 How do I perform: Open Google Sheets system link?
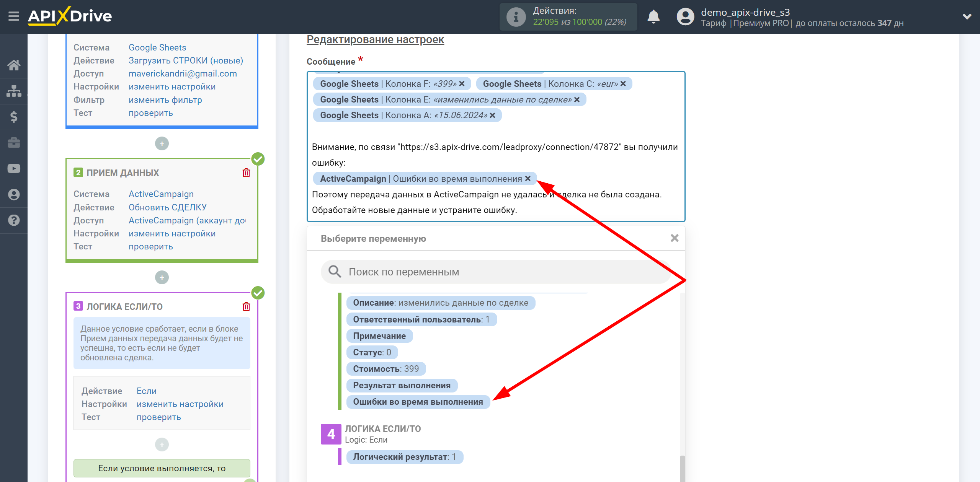click(x=157, y=47)
